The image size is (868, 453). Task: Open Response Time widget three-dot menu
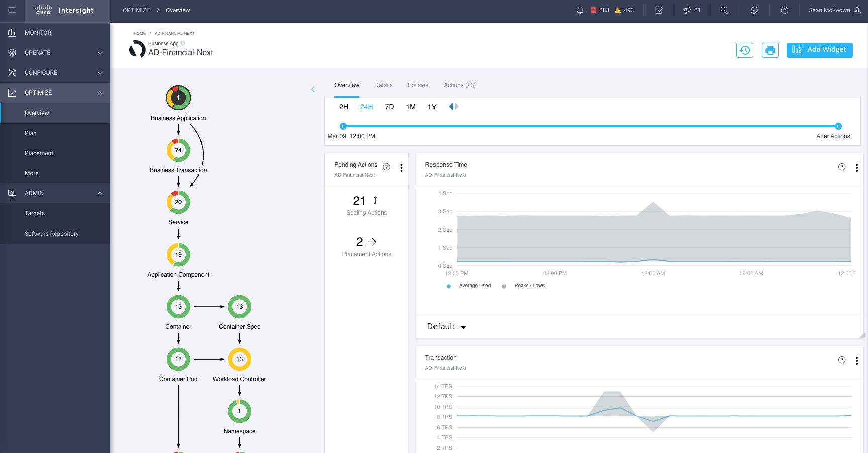pyautogui.click(x=856, y=168)
